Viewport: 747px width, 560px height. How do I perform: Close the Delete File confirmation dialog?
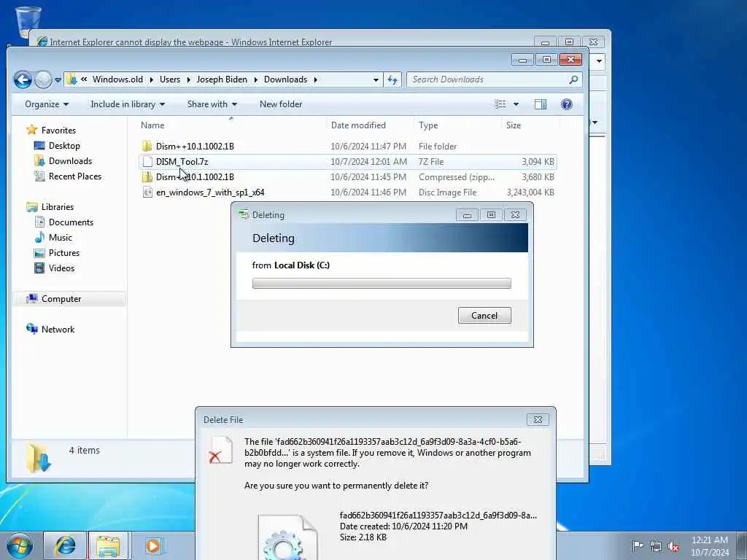point(538,419)
